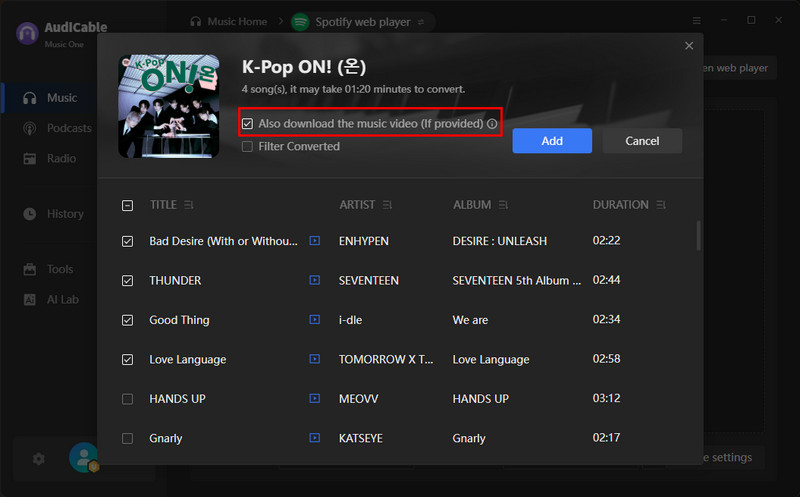Go to Music Home breadcrumb
Screen dimensions: 800x497
coord(229,21)
